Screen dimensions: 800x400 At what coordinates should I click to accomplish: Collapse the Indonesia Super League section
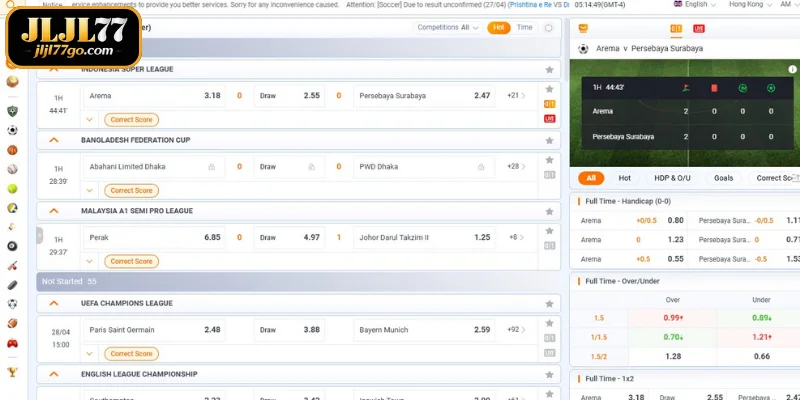click(54, 69)
